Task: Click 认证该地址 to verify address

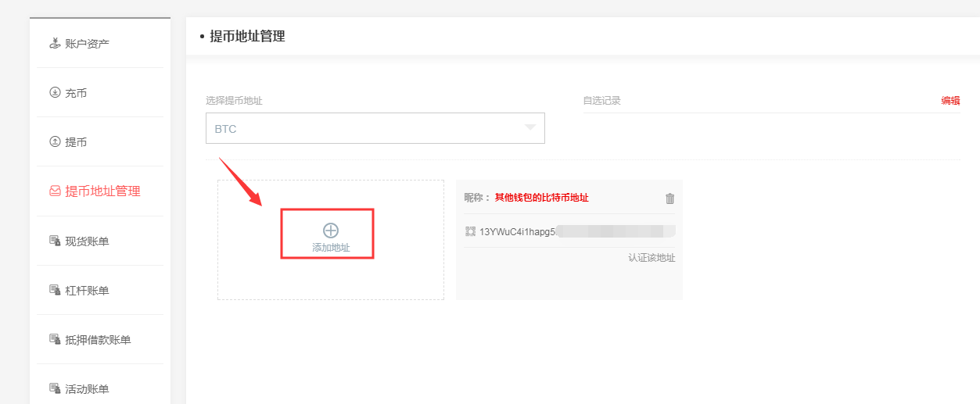Action: click(x=651, y=258)
